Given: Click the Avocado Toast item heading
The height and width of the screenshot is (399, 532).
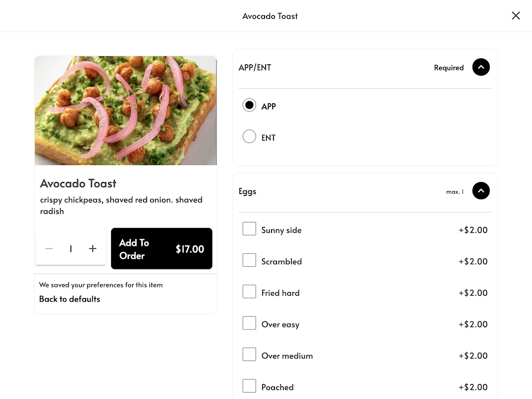Looking at the screenshot, I should click(x=78, y=183).
